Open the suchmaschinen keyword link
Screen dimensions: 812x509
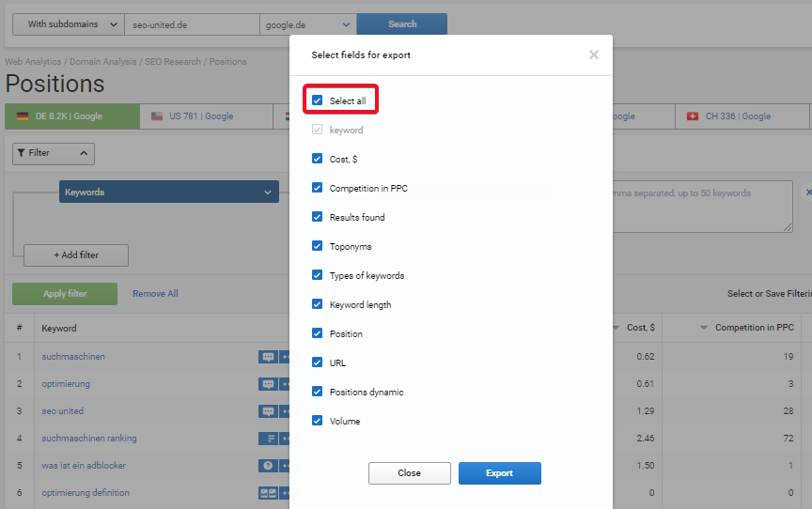click(73, 357)
